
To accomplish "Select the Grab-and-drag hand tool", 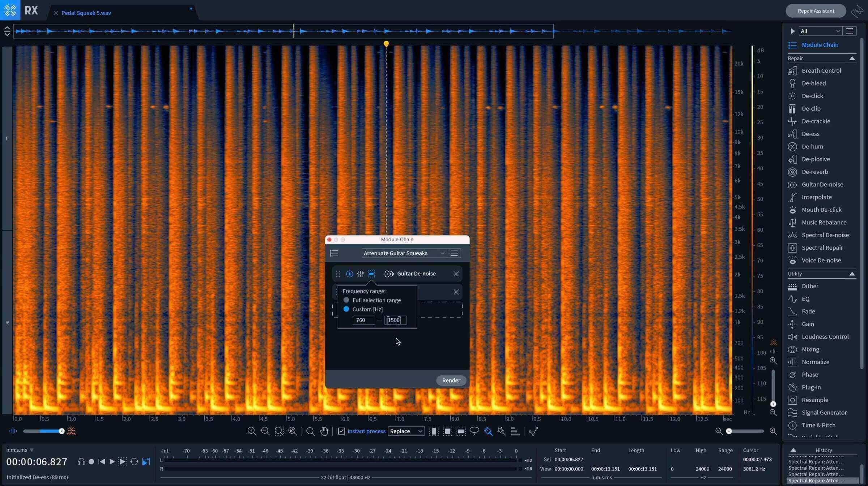I will 324,431.
